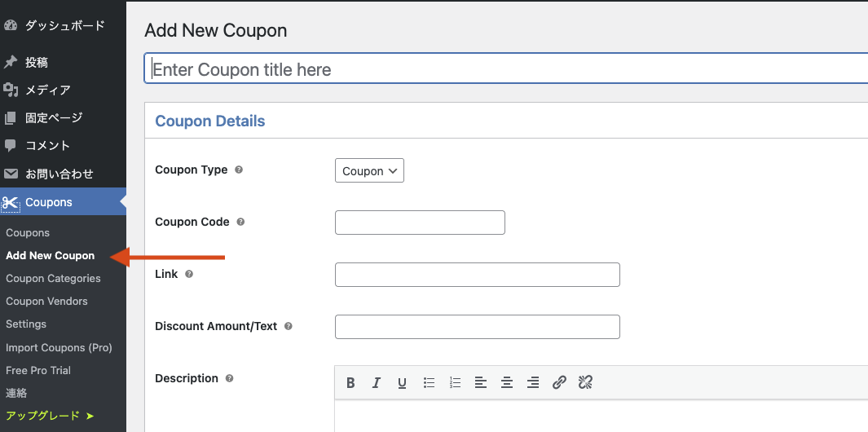Click the Bold formatting icon
Viewport: 868px width, 432px height.
pyautogui.click(x=350, y=383)
